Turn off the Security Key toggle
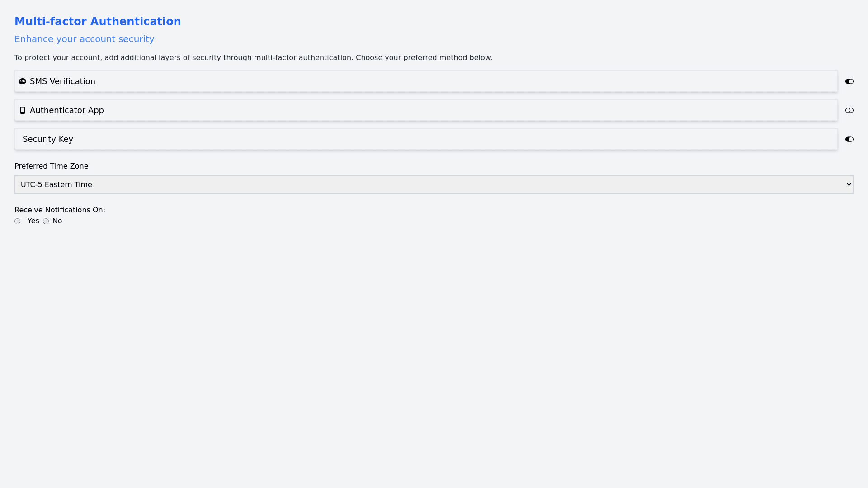 (x=849, y=139)
